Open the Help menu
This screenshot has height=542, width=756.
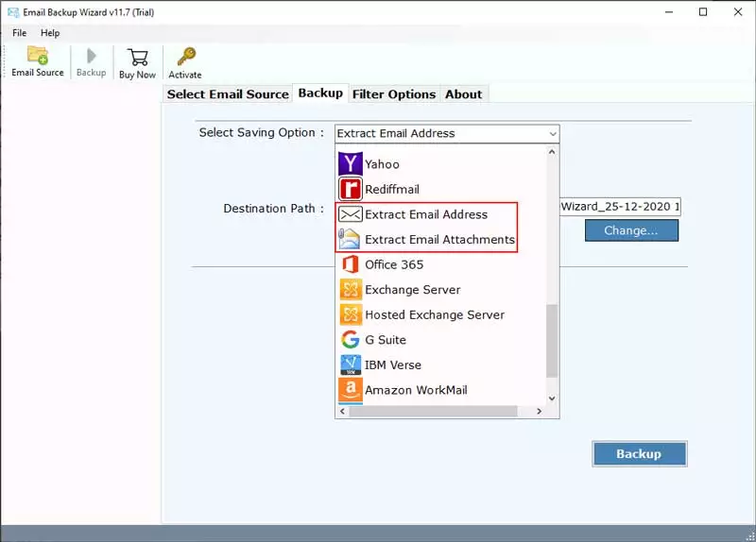pyautogui.click(x=50, y=33)
